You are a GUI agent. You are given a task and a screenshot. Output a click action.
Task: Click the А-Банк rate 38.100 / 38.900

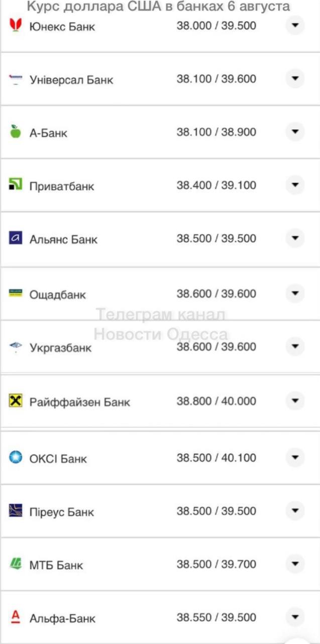tap(216, 132)
